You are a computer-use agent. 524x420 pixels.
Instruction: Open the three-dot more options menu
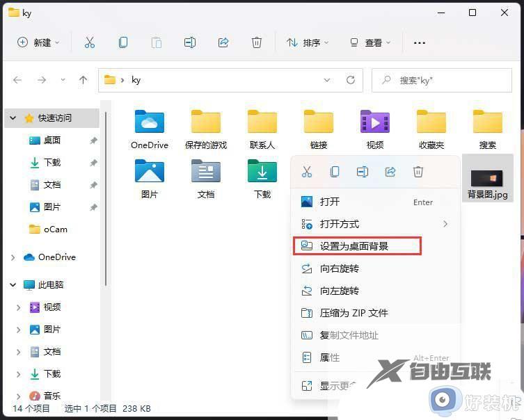tap(420, 42)
